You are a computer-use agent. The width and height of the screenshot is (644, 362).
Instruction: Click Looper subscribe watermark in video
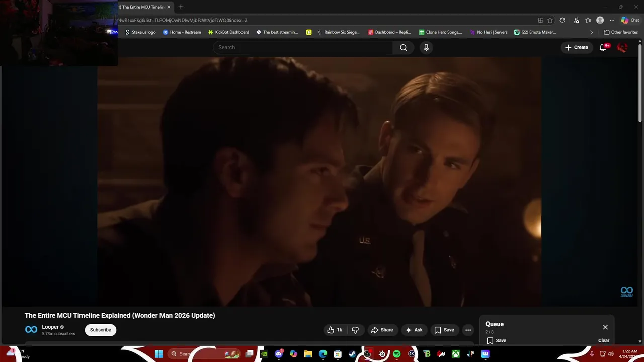626,291
